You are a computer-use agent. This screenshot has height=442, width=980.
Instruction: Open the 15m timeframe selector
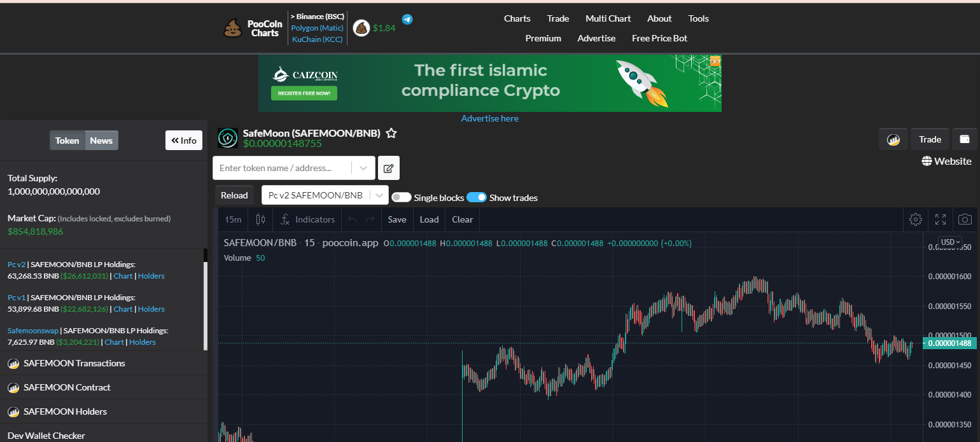point(233,219)
